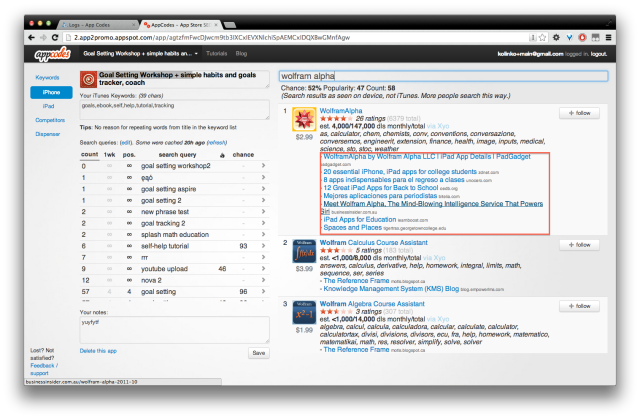Open Mejores aplicaciones para periodistas link
The image size is (640, 419).
pyautogui.click(x=380, y=196)
